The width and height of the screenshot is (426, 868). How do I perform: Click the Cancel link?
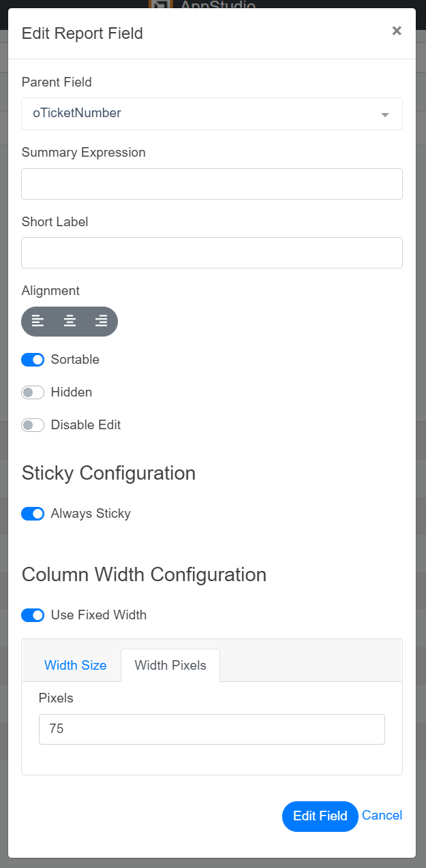click(x=382, y=816)
